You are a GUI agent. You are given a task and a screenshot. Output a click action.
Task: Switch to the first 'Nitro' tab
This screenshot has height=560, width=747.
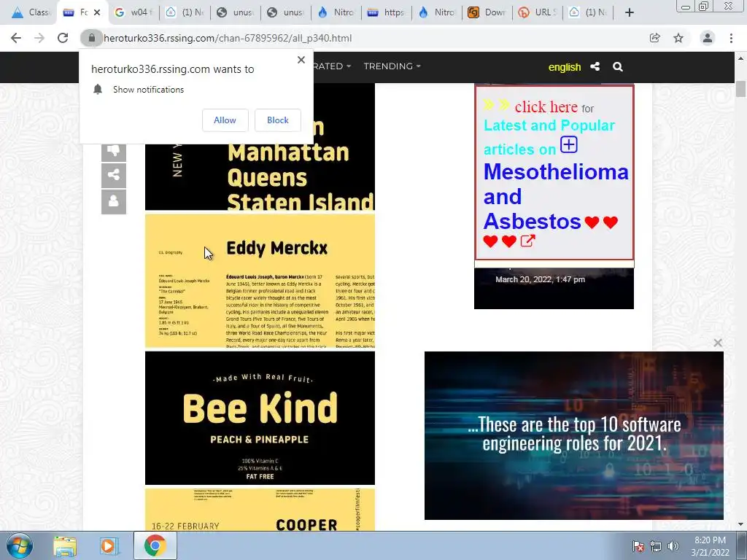[336, 12]
